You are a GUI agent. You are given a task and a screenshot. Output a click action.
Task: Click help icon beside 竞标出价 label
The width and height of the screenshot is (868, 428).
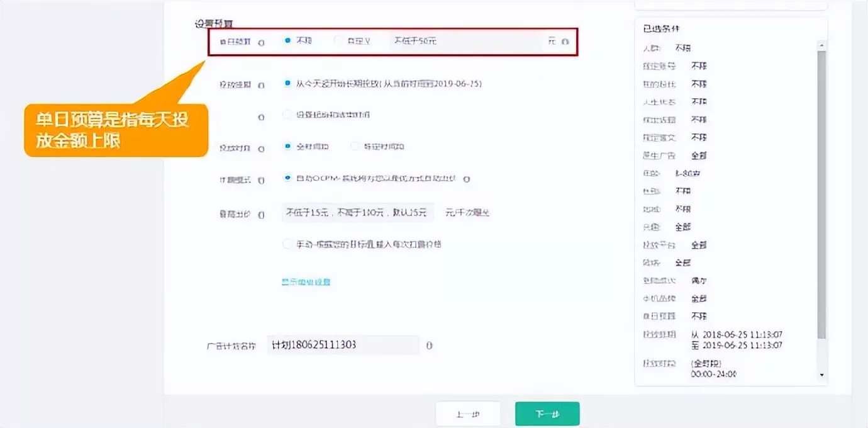[261, 215]
